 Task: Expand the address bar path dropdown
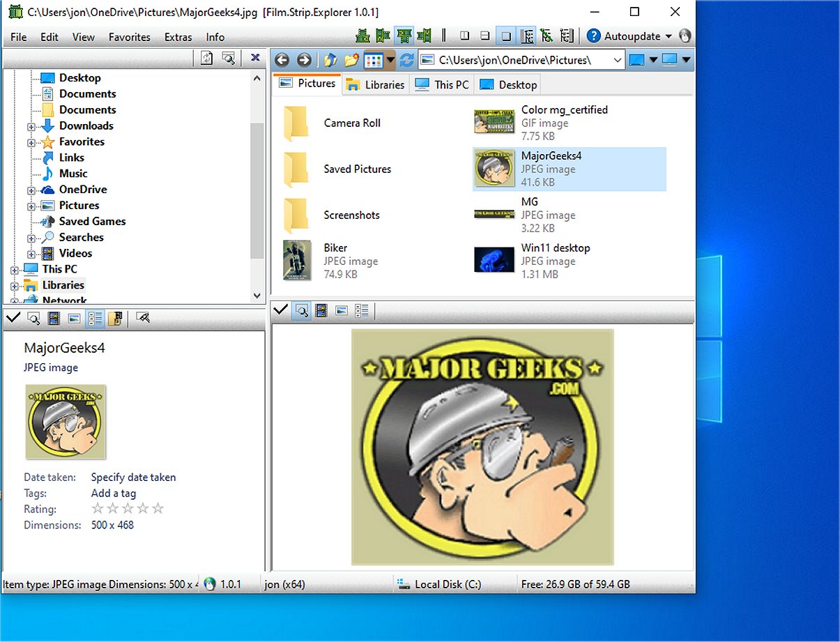click(617, 60)
